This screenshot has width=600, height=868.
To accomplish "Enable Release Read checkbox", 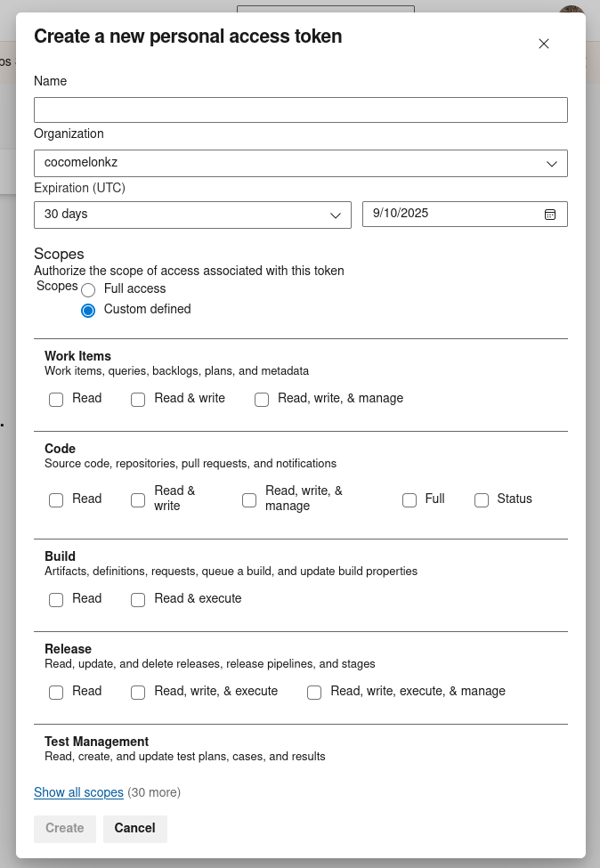I will (56, 693).
